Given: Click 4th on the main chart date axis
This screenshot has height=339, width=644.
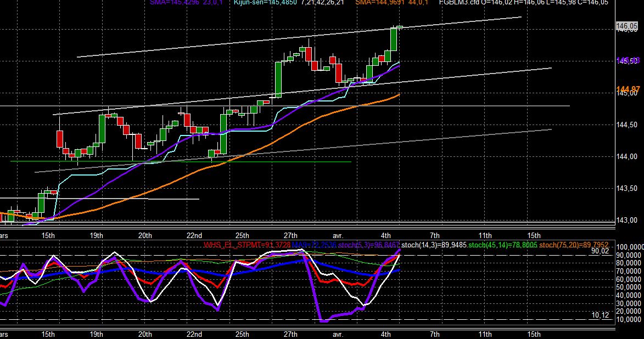Looking at the screenshot, I should pos(385,235).
